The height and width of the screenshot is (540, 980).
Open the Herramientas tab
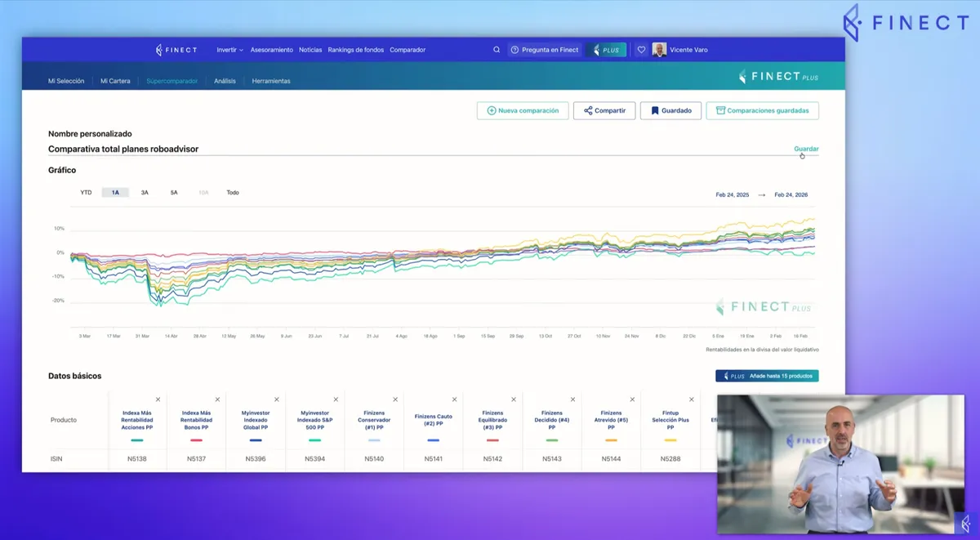tap(271, 81)
